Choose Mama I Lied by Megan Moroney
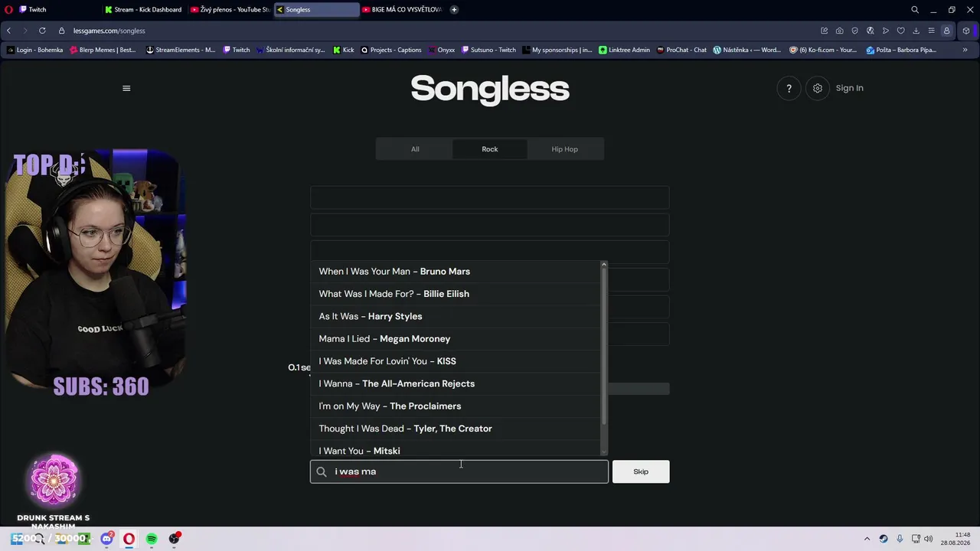Viewport: 980px width, 551px height. (x=456, y=339)
